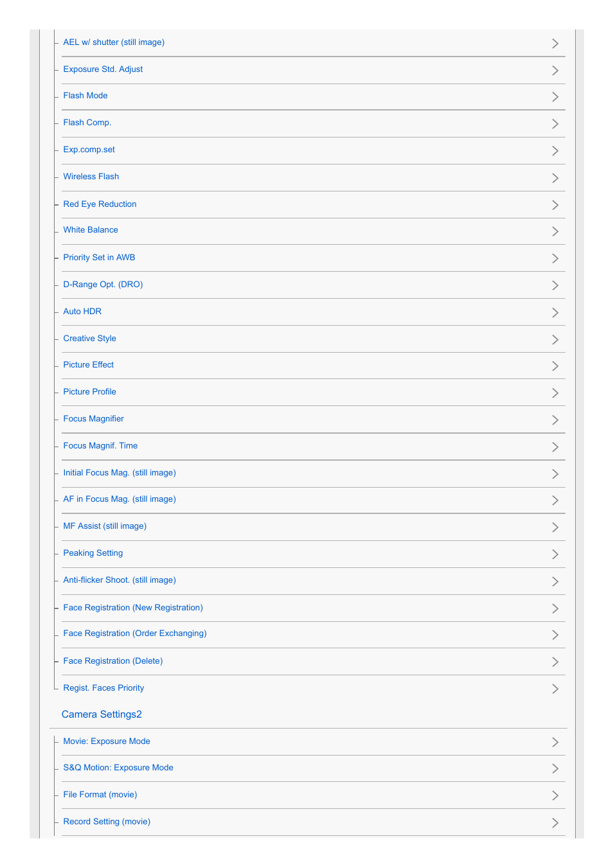
Task: Open Face Registration (New Registration)
Action: (x=133, y=608)
